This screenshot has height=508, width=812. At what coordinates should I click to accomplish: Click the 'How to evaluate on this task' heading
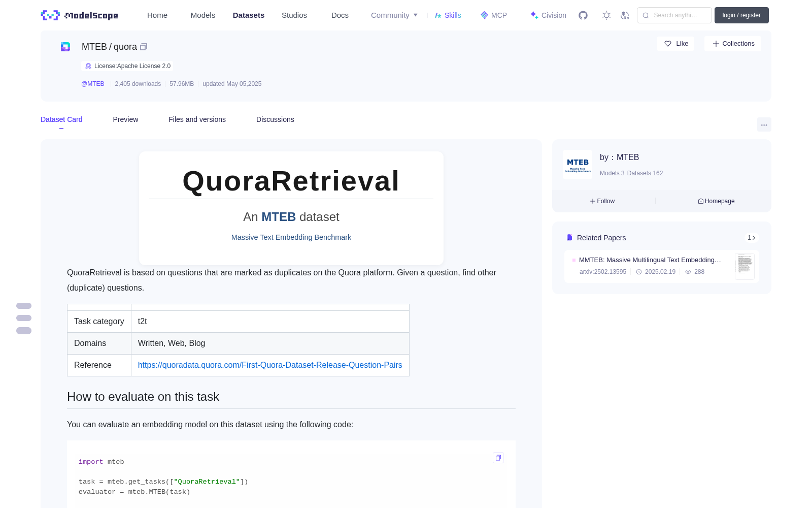tap(143, 397)
